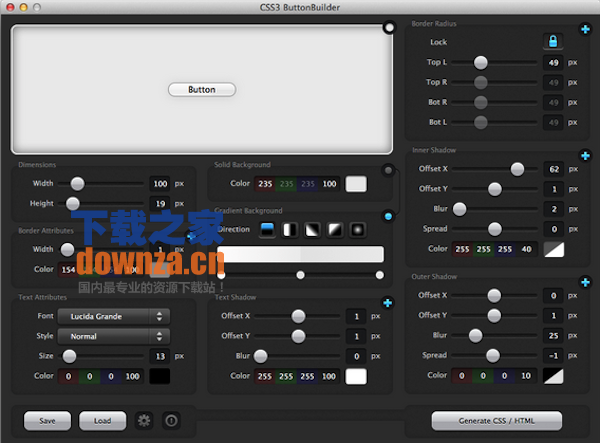Click the Inner Shadow color swatch
The width and height of the screenshot is (600, 443).
(x=554, y=249)
